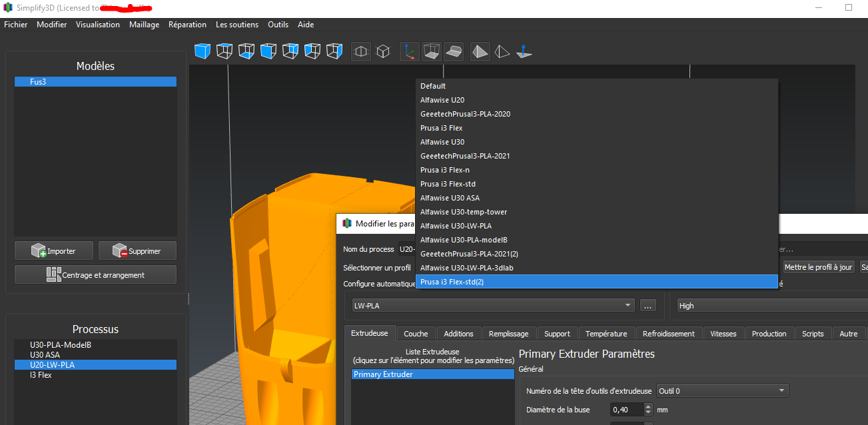
Task: Choose Default profile from dropdown list
Action: tap(597, 86)
